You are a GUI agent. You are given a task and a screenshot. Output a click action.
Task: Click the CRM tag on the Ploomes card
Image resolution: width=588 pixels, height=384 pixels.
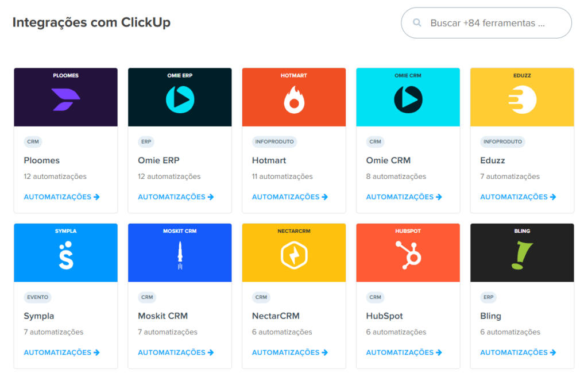point(33,141)
